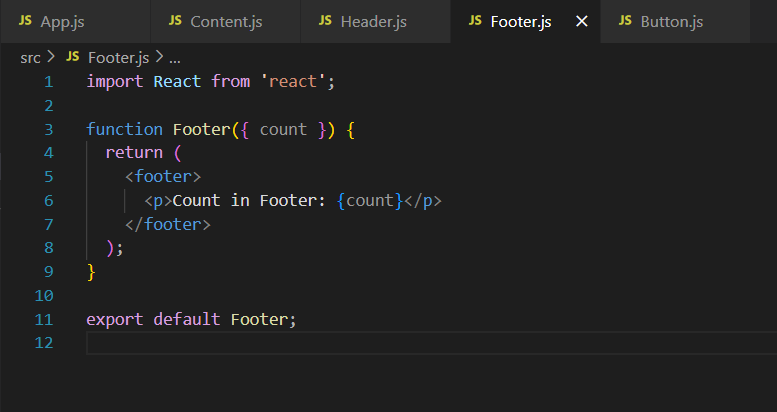Click line number 12 in the gutter

coord(44,343)
